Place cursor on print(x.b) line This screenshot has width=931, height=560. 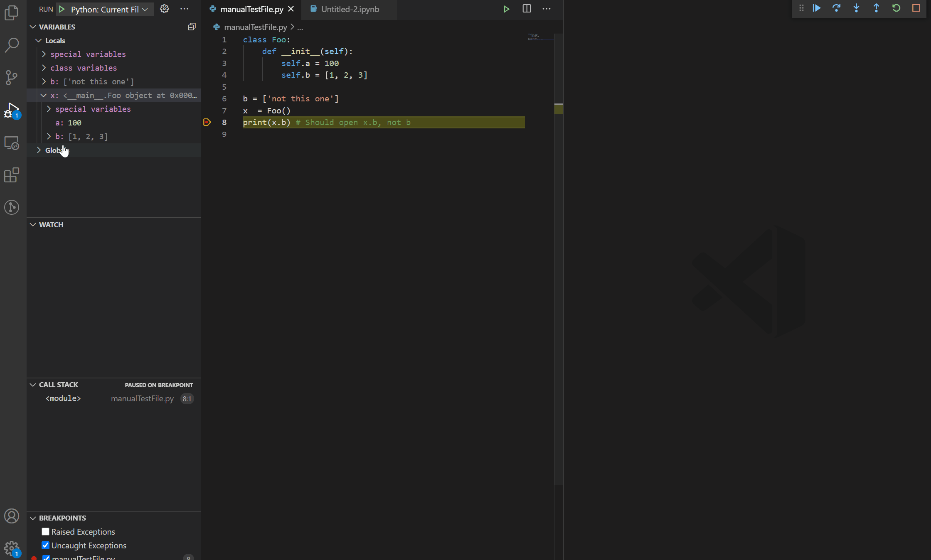384,122
